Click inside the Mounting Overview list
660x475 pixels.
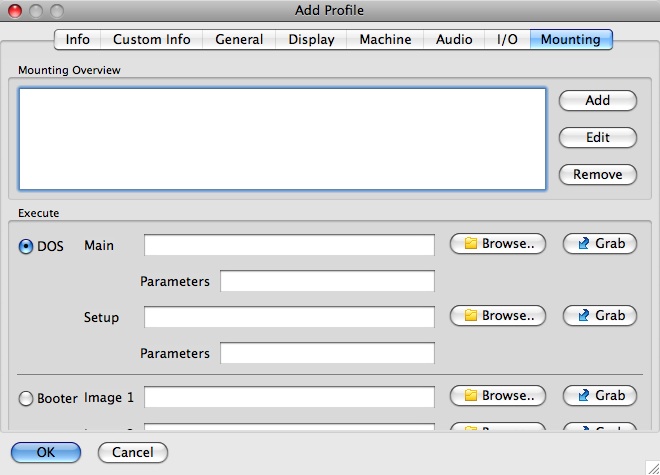tap(282, 139)
